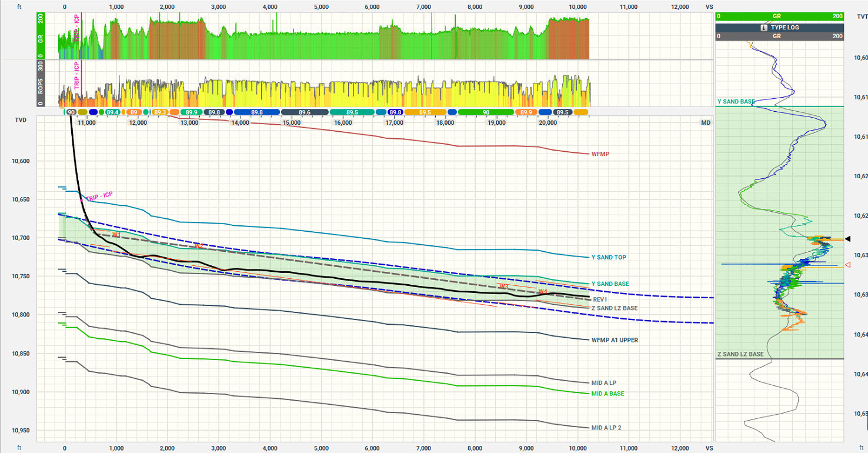Select the teal 89.9 dip segment
This screenshot has width=868, height=453.
point(191,112)
